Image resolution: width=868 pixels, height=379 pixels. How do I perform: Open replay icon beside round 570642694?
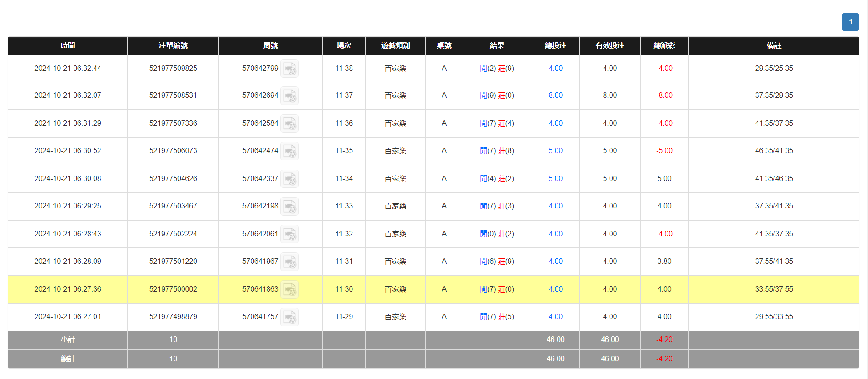click(x=289, y=96)
